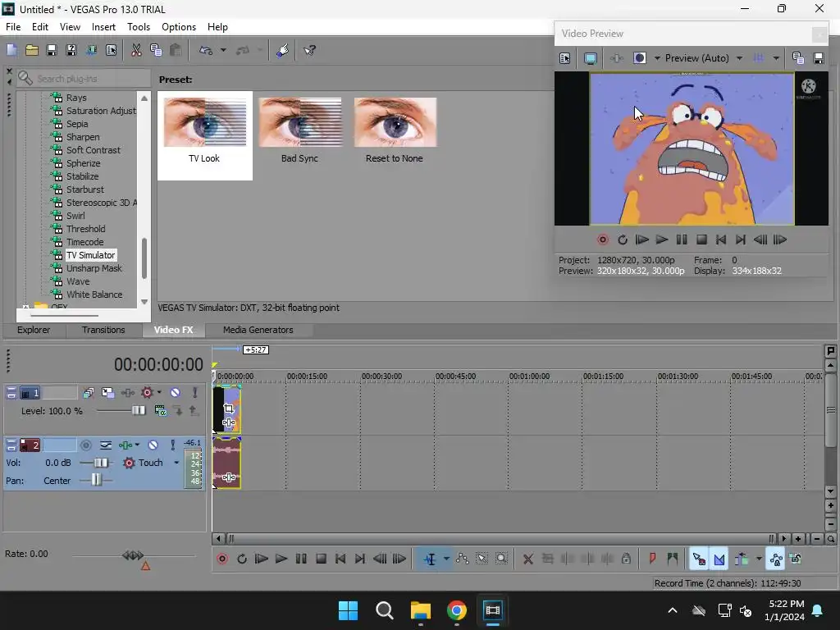Open Normal Edit tool dropdown arrow

pyautogui.click(x=445, y=559)
